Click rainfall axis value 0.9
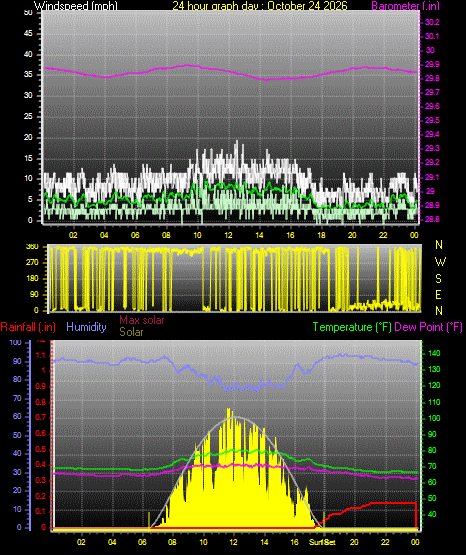 click(x=41, y=386)
